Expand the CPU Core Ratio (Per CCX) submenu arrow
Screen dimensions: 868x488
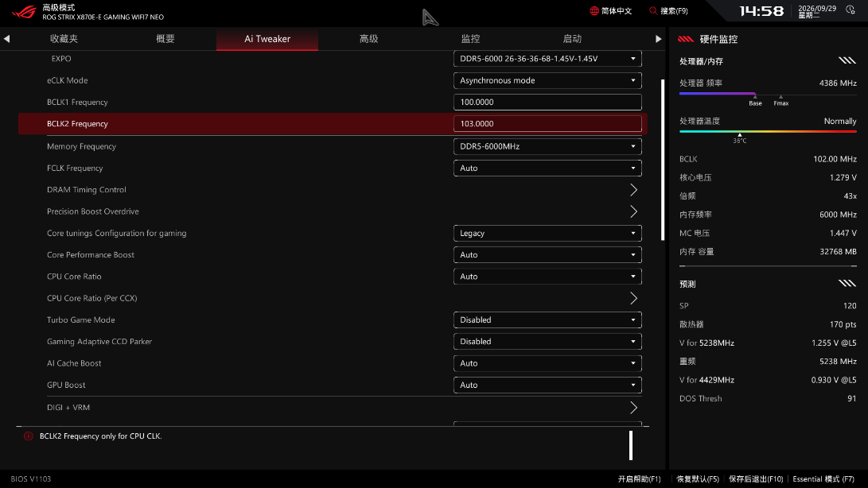(x=634, y=298)
